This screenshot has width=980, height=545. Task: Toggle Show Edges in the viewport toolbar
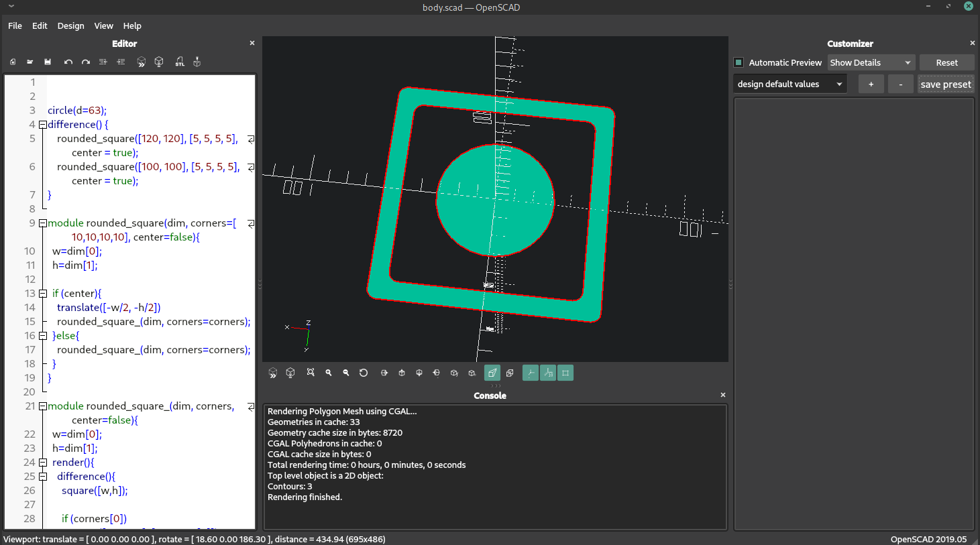(565, 373)
